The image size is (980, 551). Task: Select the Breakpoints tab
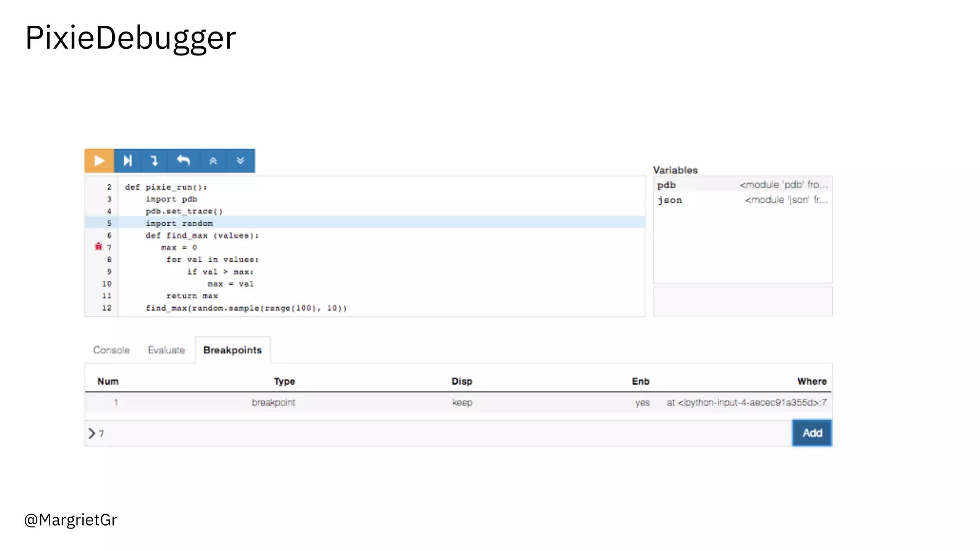point(233,350)
